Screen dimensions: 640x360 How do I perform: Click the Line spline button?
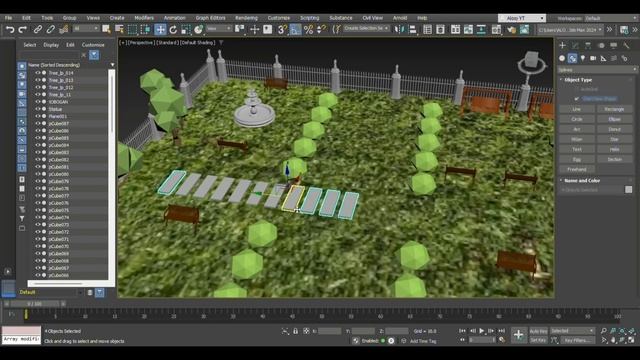[576, 109]
